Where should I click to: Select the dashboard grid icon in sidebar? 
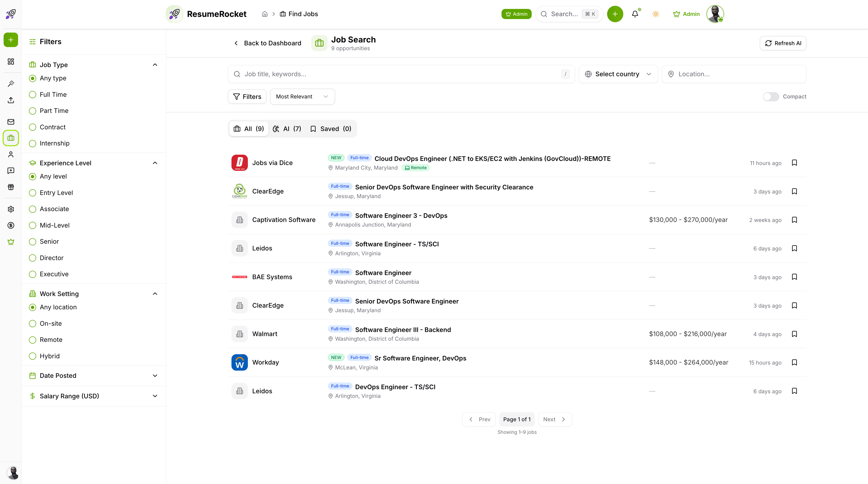point(11,62)
